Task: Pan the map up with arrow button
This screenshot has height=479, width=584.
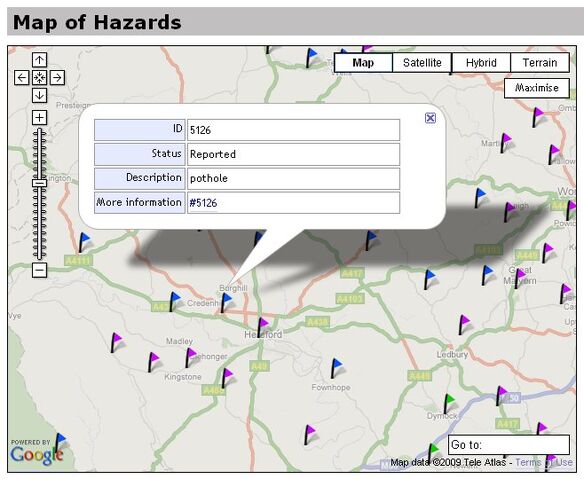Action: pyautogui.click(x=39, y=60)
